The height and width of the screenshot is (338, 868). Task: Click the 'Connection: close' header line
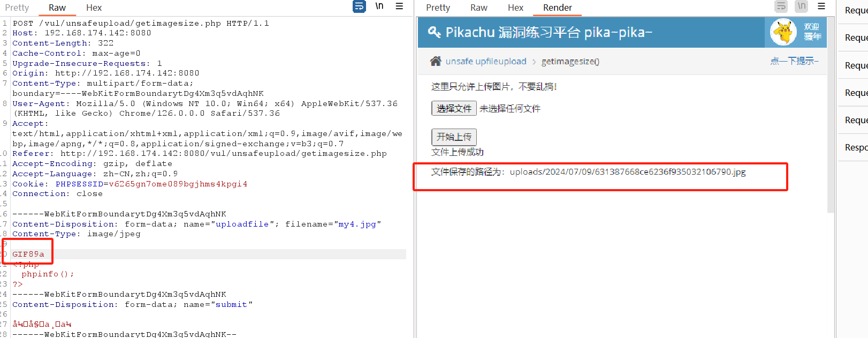click(x=58, y=194)
